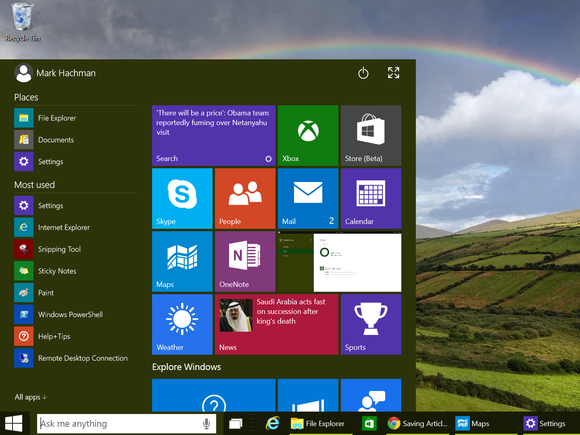Click the Mark Hachman user name

[66, 73]
